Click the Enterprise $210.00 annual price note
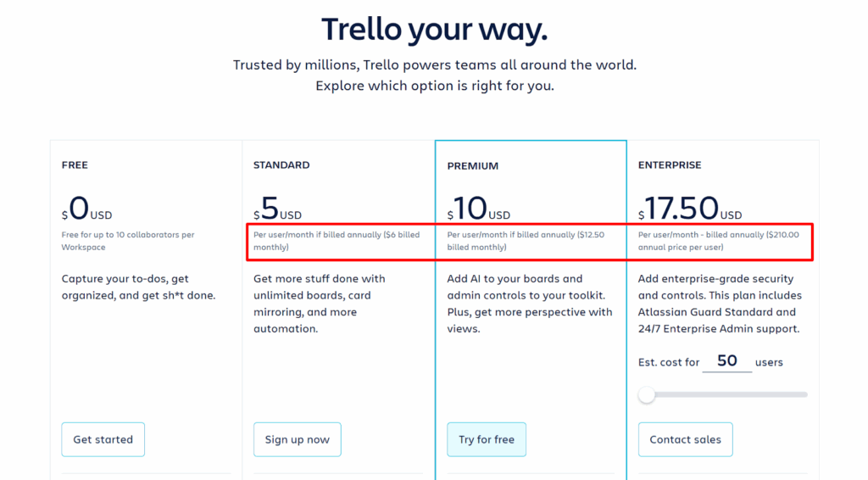 pos(718,241)
